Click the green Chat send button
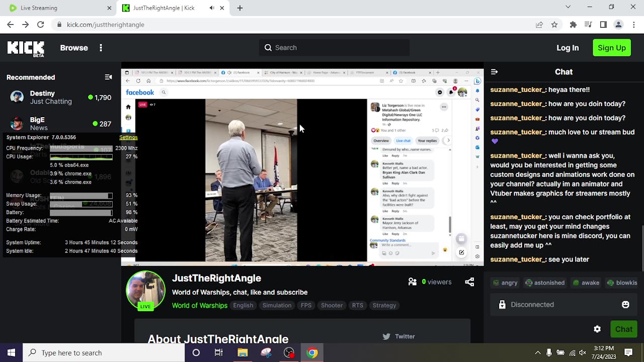The height and width of the screenshot is (362, 644). coord(623,329)
